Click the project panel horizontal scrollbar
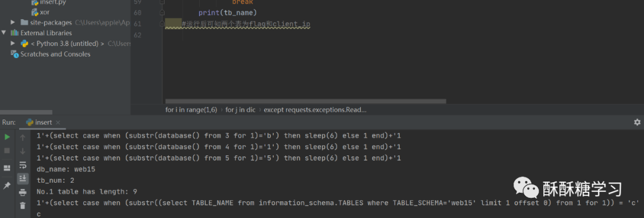 tap(26, 112)
